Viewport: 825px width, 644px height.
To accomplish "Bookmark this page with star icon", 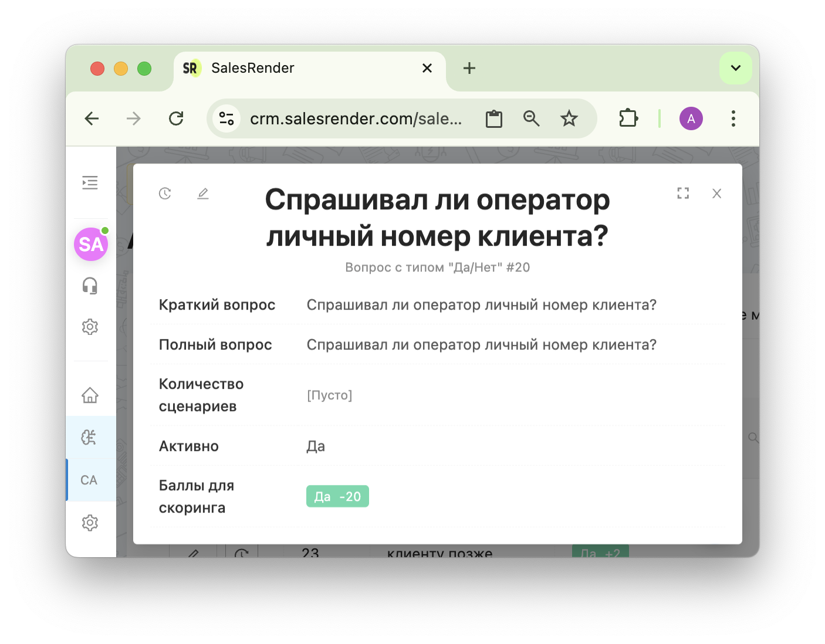I will (x=569, y=118).
